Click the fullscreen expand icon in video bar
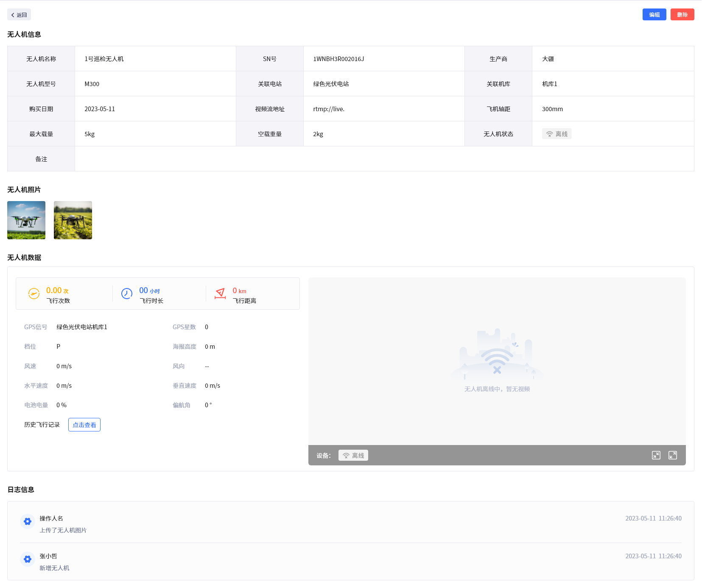Viewport: 702px width, 588px height. [x=673, y=455]
